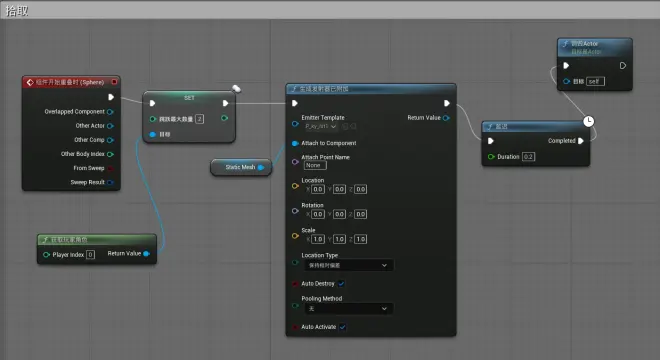Image resolution: width=660 pixels, height=360 pixels.
Task: Click the Duration 0.2 value field
Action: 528,157
